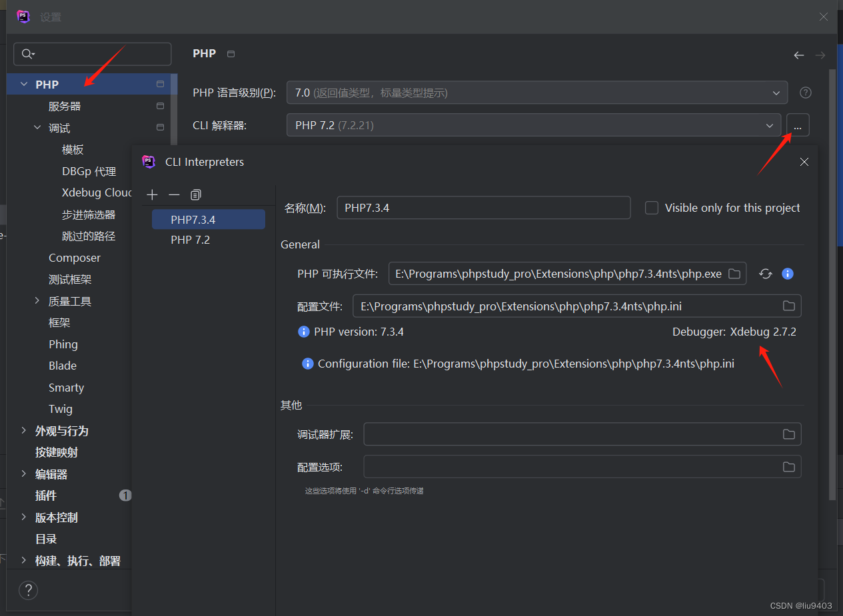Click the help icon next to PHP 语言级别
The width and height of the screenshot is (843, 616).
coord(805,93)
